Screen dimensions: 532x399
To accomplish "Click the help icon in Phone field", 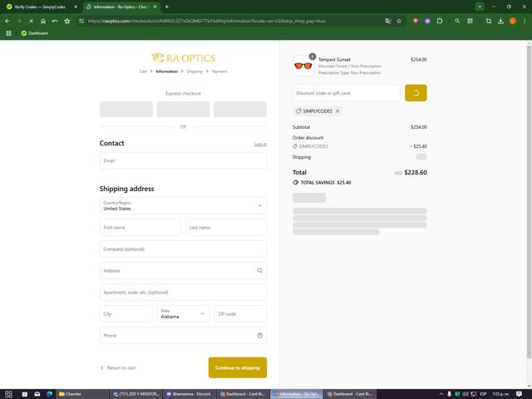I will coord(260,336).
